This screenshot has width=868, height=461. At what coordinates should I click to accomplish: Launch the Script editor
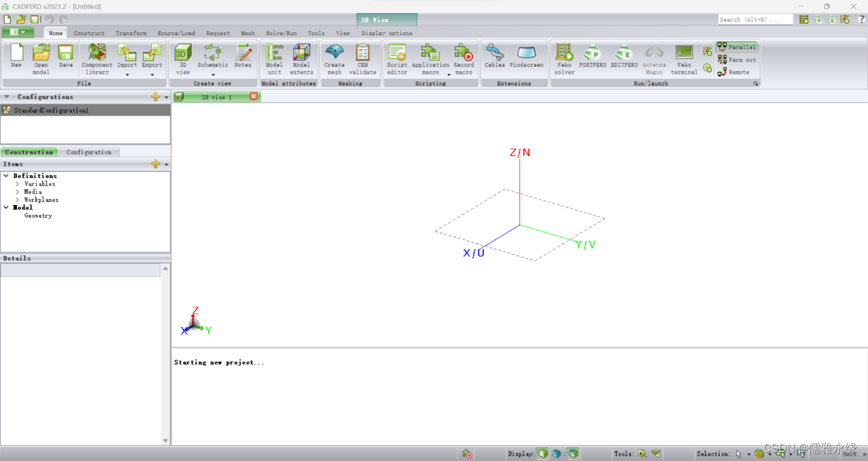397,60
